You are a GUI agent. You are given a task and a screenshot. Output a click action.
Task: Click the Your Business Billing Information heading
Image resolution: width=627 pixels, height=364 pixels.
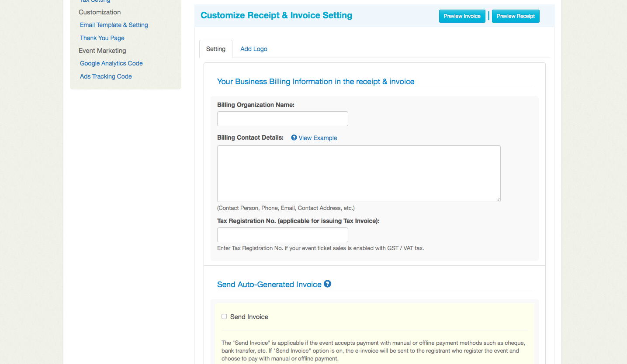coord(315,82)
